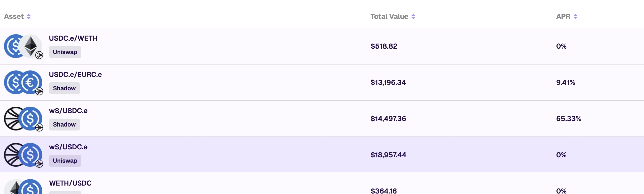Image resolution: width=644 pixels, height=194 pixels.
Task: Click the Shadow wS/USDC.e pair icon
Action: coord(23,119)
